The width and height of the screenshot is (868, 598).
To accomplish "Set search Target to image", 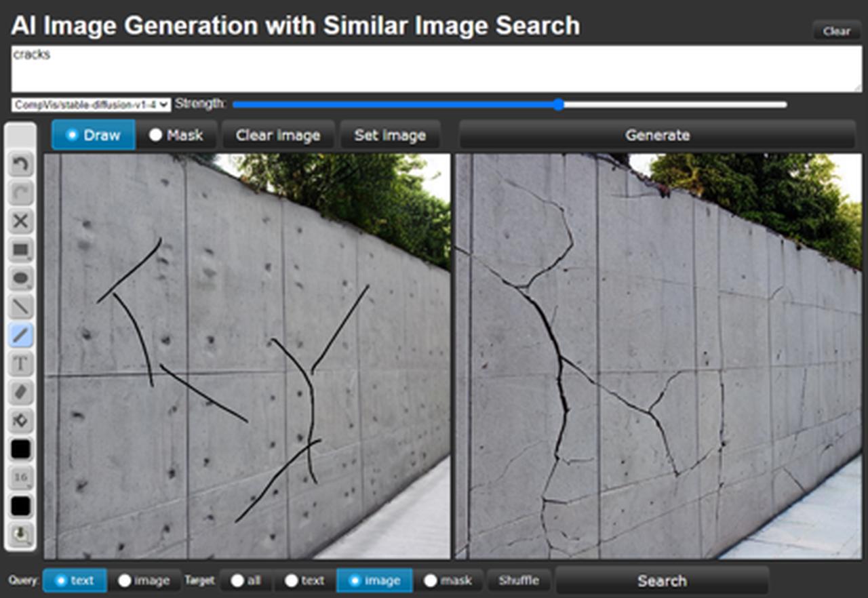I will coord(374,580).
